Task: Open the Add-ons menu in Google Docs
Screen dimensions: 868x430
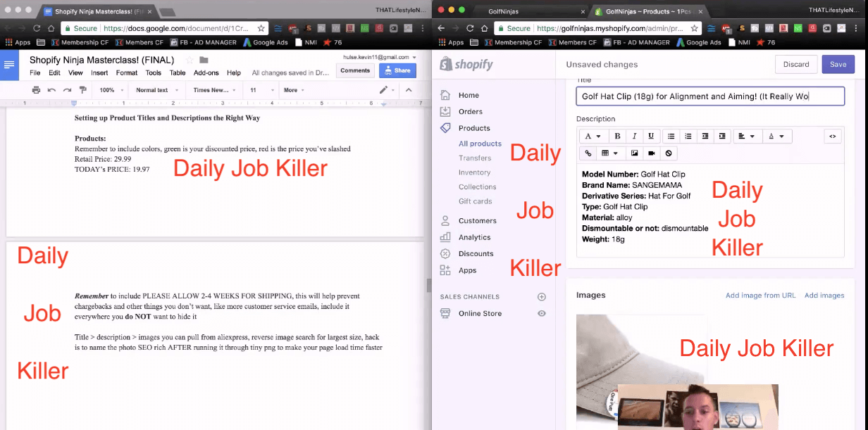Action: 206,72
